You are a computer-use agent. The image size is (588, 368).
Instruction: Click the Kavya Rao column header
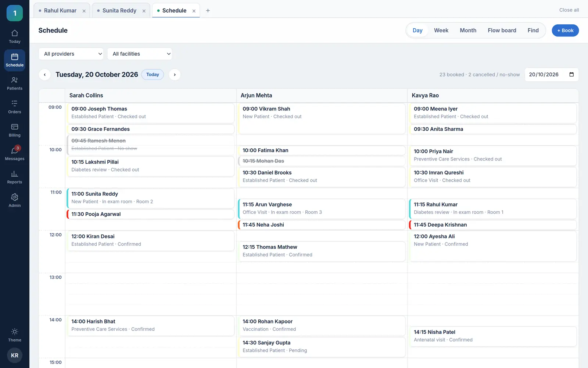(493, 95)
